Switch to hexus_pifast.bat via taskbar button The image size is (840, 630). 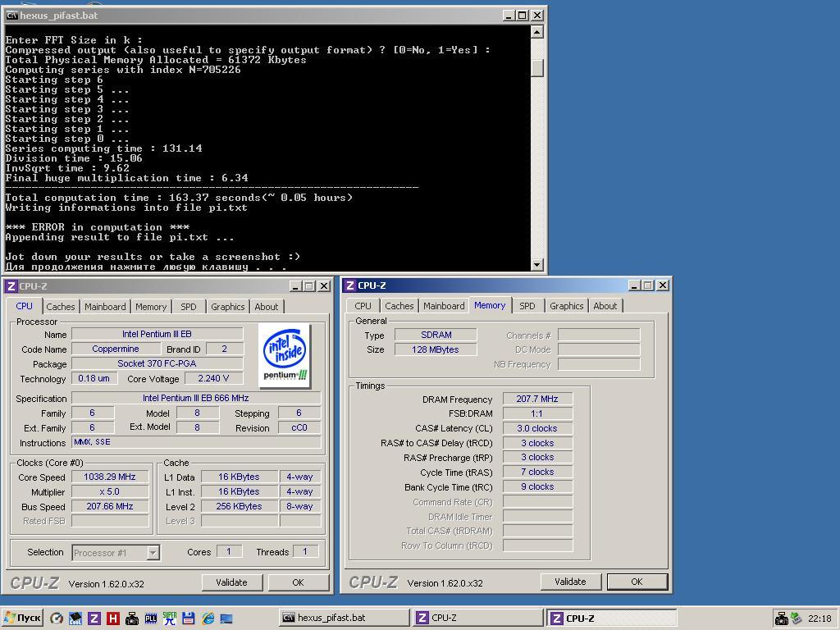pos(345,618)
